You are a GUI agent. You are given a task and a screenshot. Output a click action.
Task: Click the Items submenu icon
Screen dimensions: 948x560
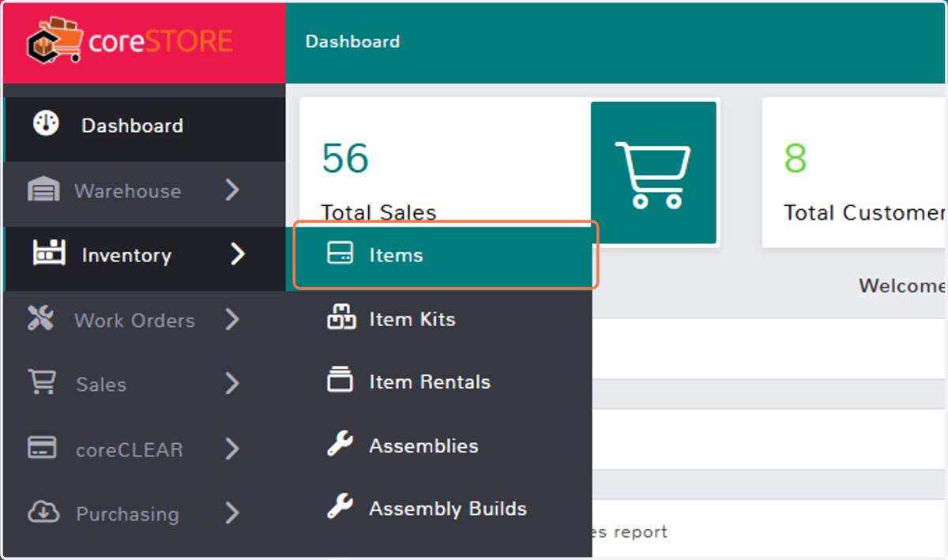[340, 254]
